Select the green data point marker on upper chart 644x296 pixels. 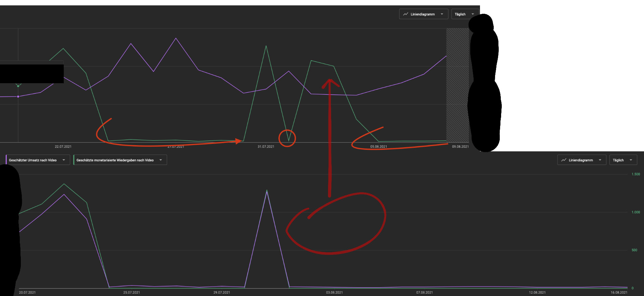18,86
